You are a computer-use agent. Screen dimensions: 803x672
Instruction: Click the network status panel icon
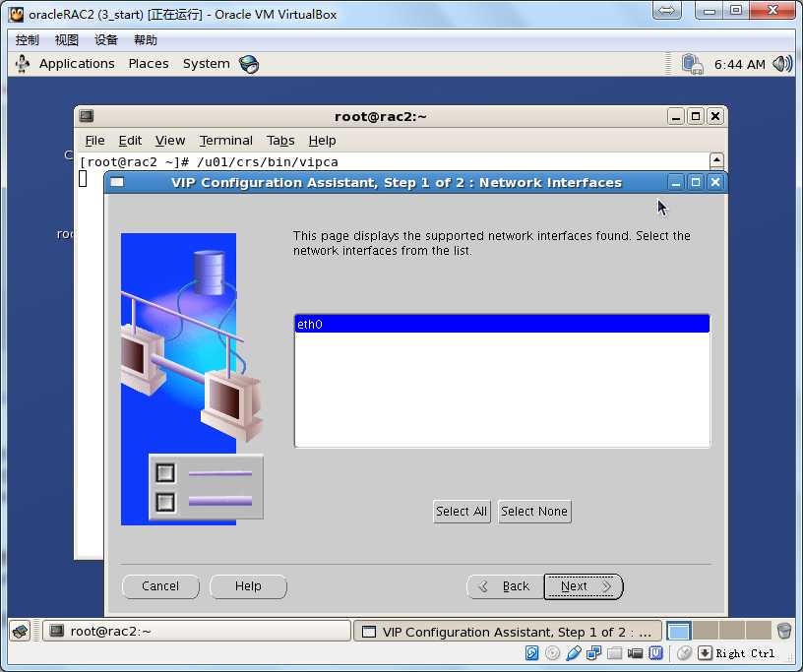693,64
